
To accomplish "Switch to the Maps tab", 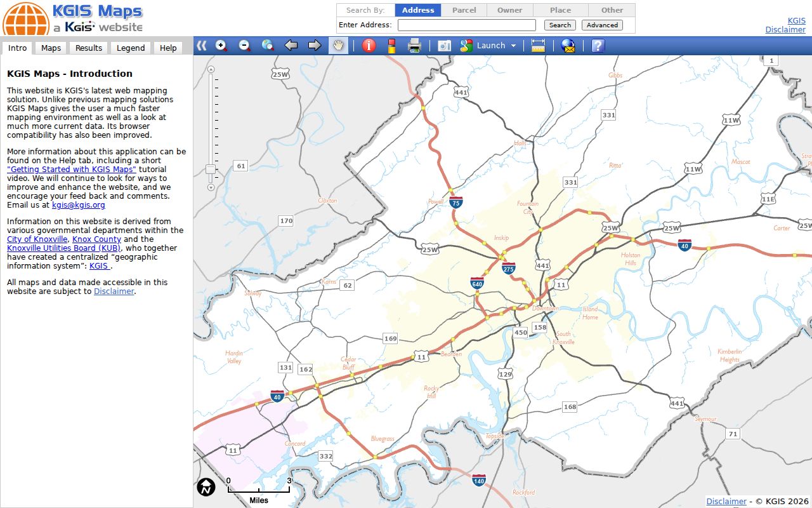I will (x=51, y=48).
